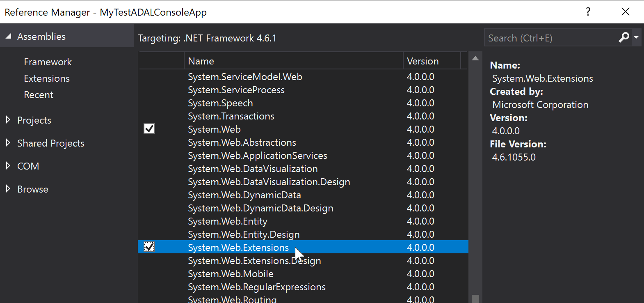Close the Reference Manager dialog

[626, 11]
